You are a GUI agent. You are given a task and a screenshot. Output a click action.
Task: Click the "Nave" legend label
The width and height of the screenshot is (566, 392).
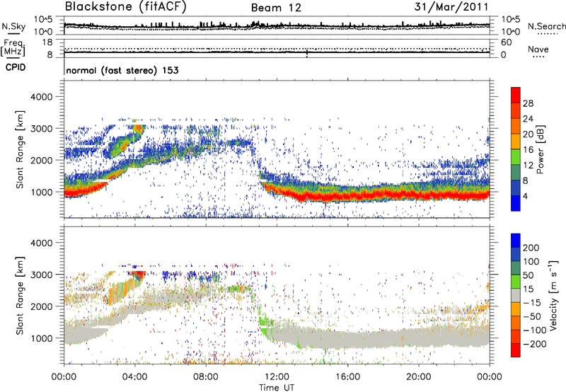pos(538,49)
